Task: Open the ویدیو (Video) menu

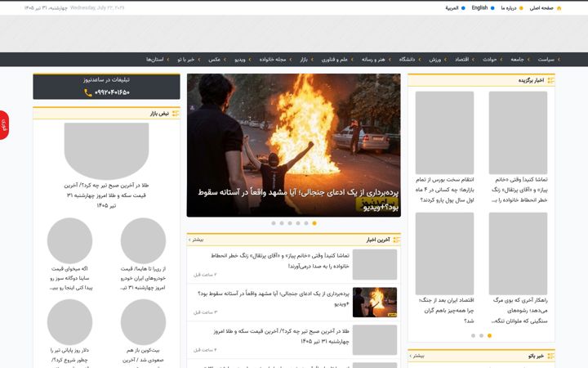Action: tap(240, 60)
